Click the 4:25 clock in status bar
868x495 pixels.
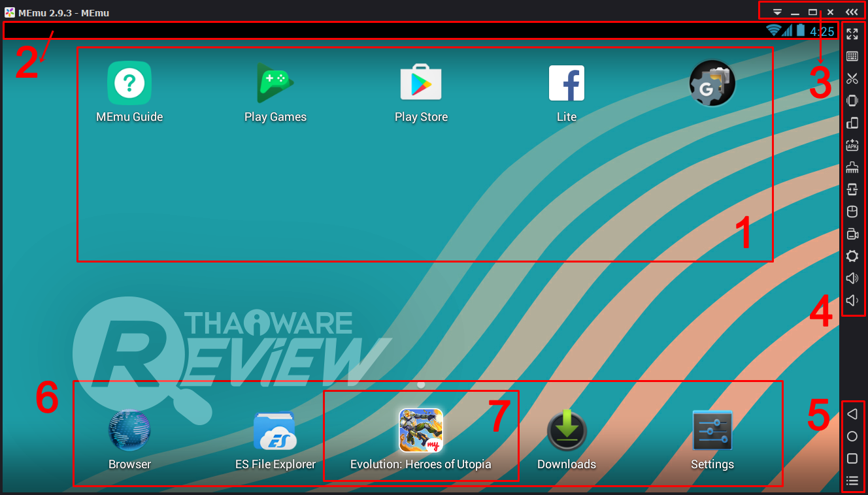(822, 31)
